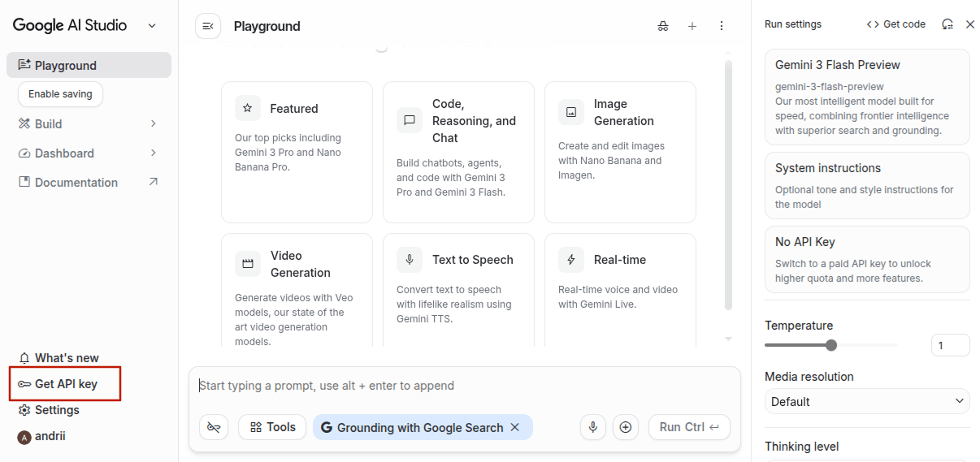Click the scrollbar down arrow
Viewport: 980px width, 462px height.
pos(728,339)
